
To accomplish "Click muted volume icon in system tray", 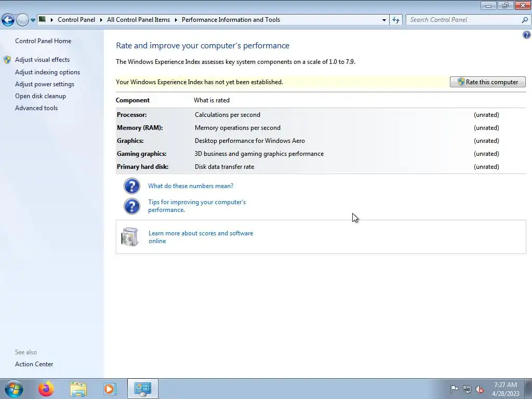I will (480, 389).
